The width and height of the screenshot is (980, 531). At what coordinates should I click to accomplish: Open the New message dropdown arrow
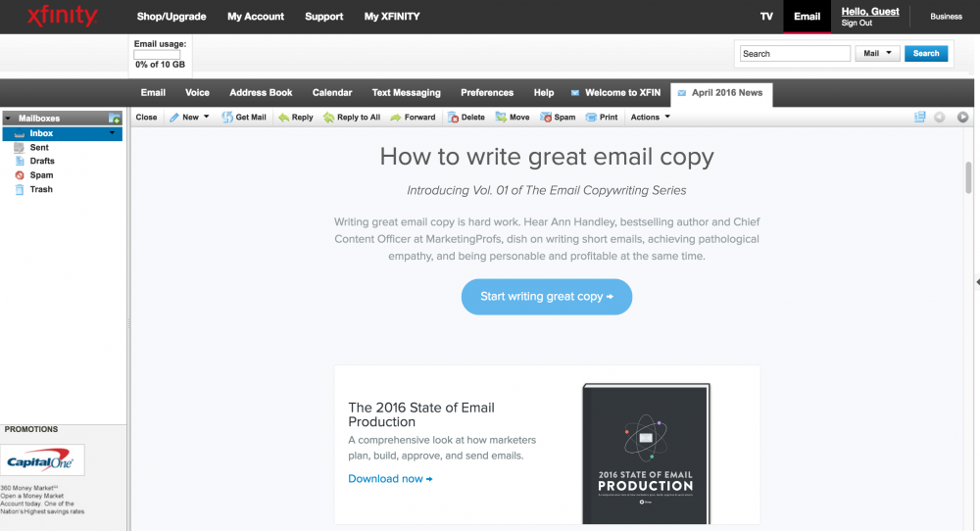point(206,117)
